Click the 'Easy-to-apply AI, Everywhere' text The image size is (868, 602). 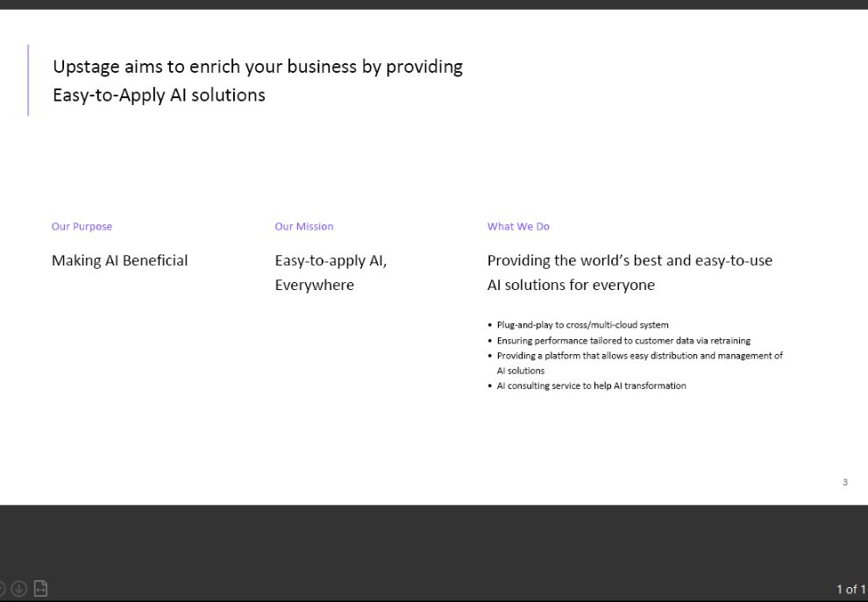coord(331,273)
